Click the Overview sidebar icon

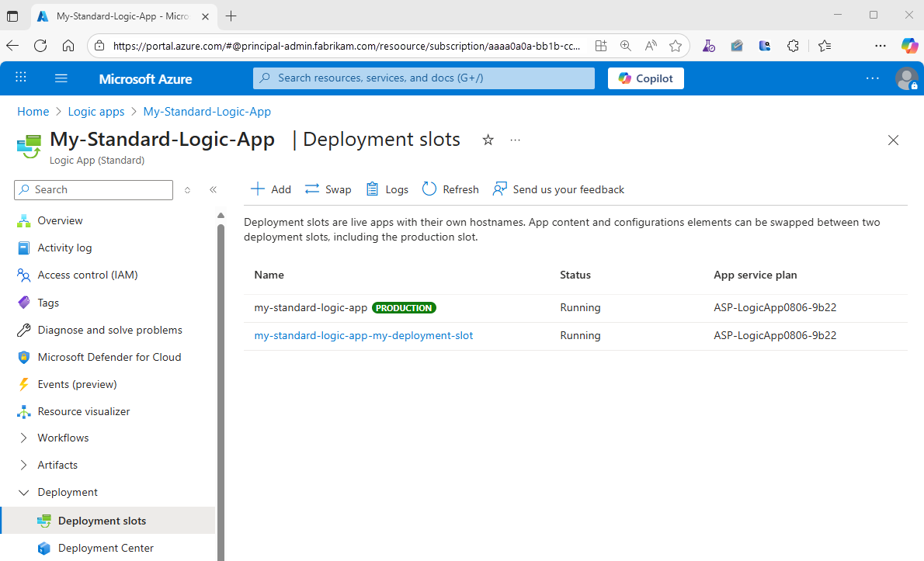(x=23, y=220)
